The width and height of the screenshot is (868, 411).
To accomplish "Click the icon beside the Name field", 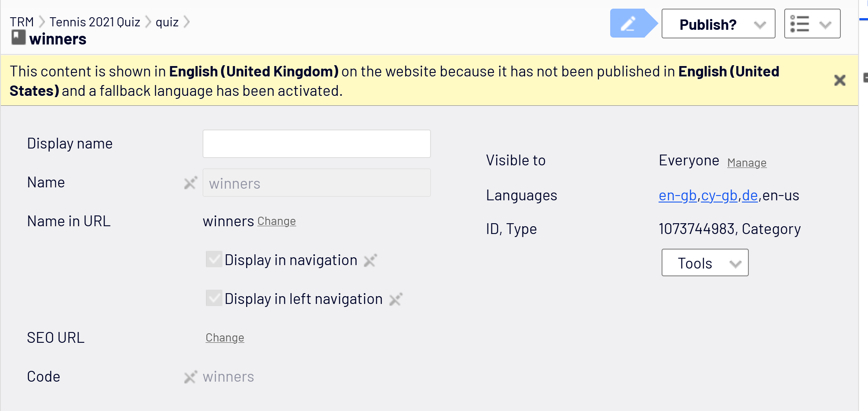I will tap(190, 183).
